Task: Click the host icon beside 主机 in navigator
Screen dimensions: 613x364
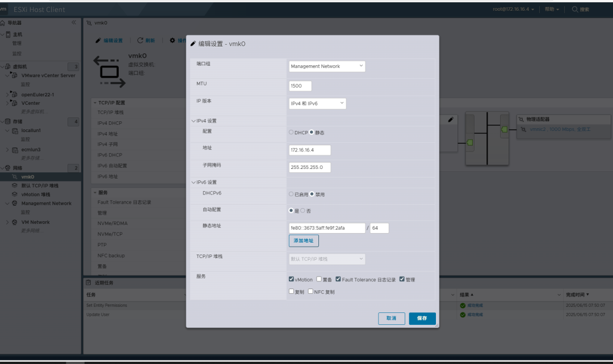Action: (x=8, y=35)
